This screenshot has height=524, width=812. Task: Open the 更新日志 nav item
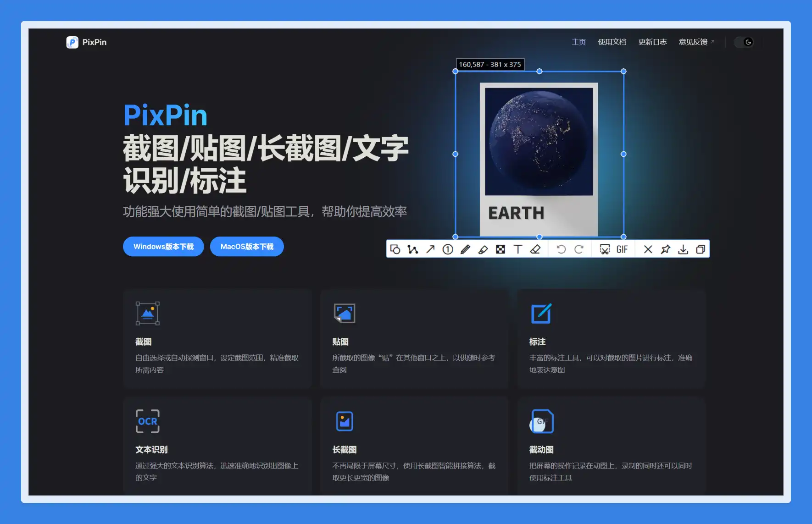pos(652,42)
